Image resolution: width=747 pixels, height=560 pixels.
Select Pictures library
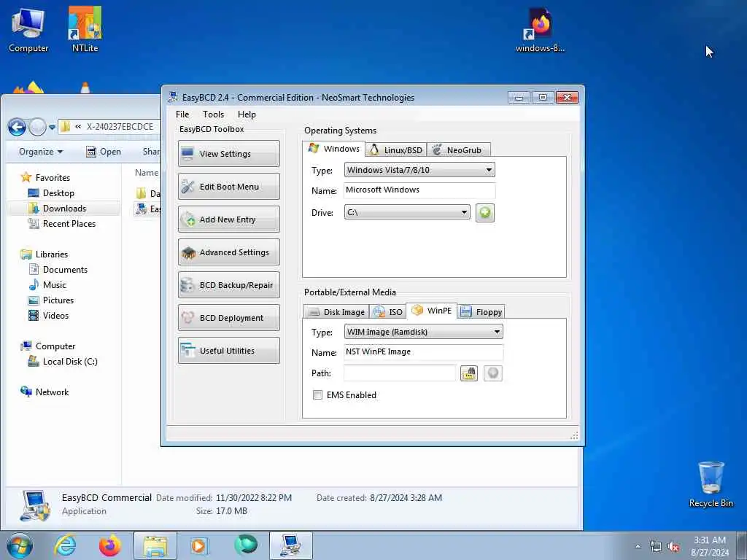tap(51, 300)
